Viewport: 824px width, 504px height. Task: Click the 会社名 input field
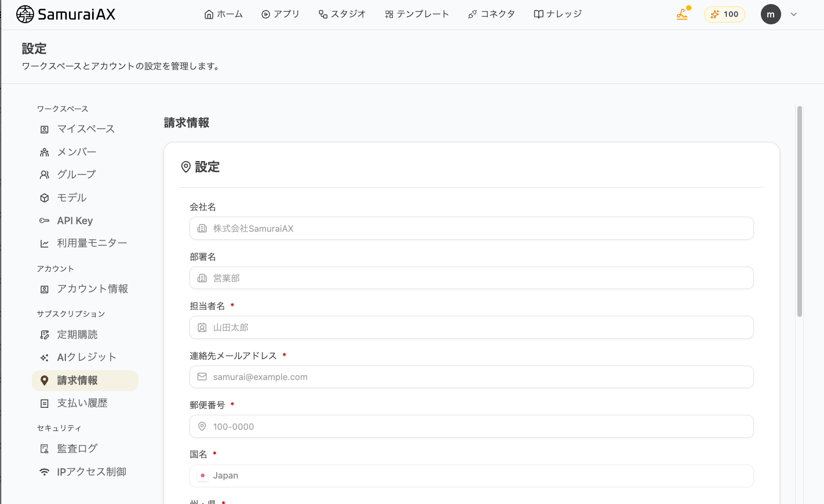471,228
